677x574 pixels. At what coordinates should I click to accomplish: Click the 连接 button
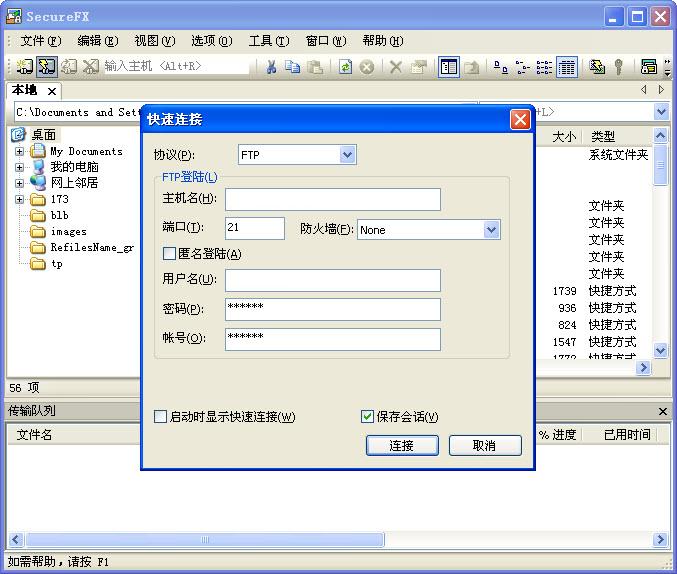pos(402,445)
